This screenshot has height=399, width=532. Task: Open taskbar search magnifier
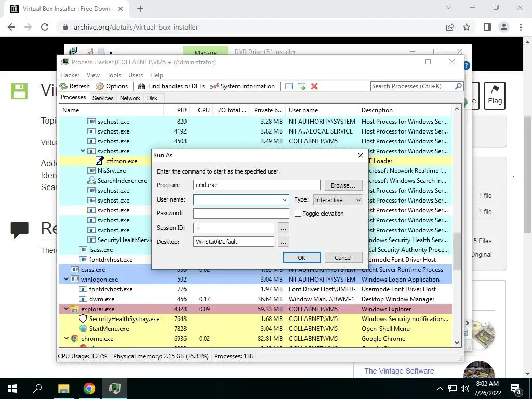pos(37,388)
